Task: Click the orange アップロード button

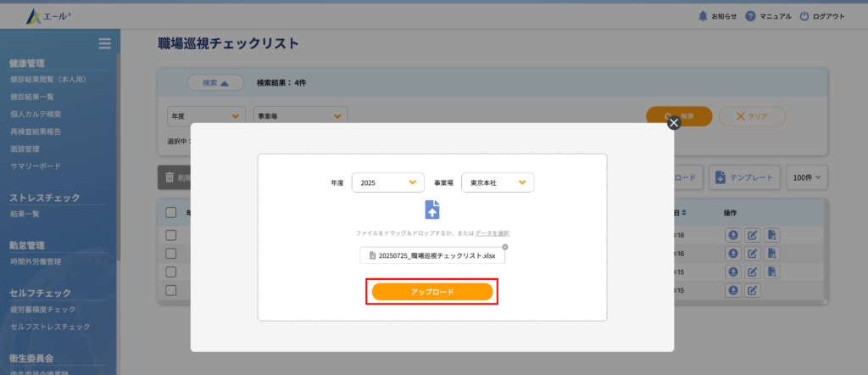Action: (432, 292)
